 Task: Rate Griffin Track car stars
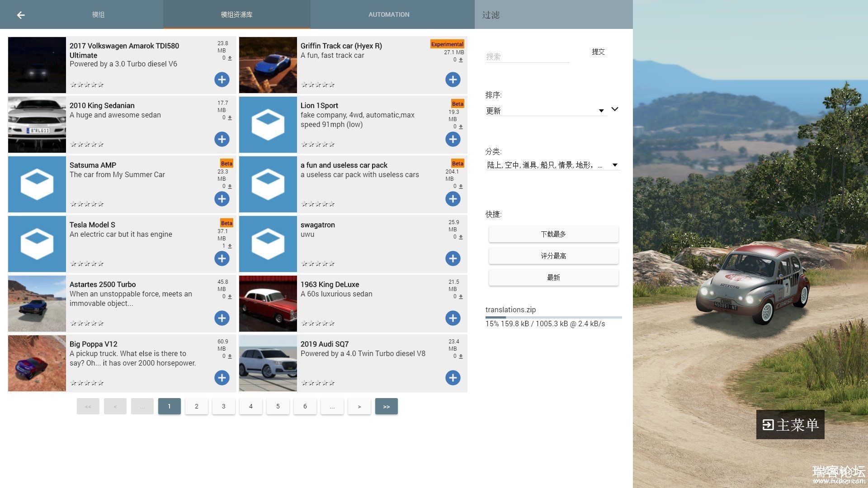click(318, 84)
